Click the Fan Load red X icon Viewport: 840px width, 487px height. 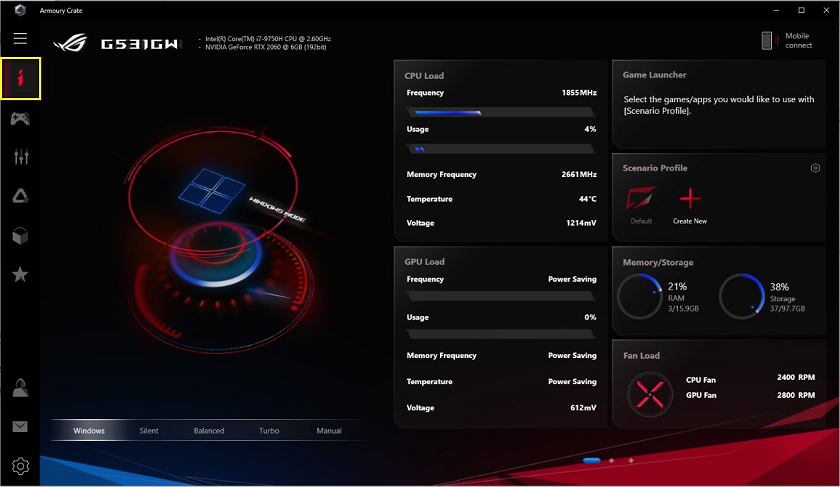[x=651, y=394]
